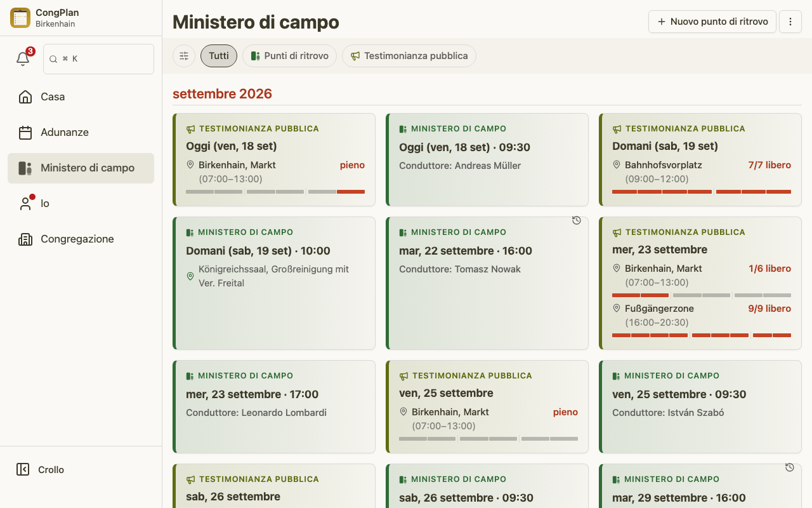Open mar, 22 settembre 16:00 card
Viewport: 812px width, 508px height.
point(487,283)
